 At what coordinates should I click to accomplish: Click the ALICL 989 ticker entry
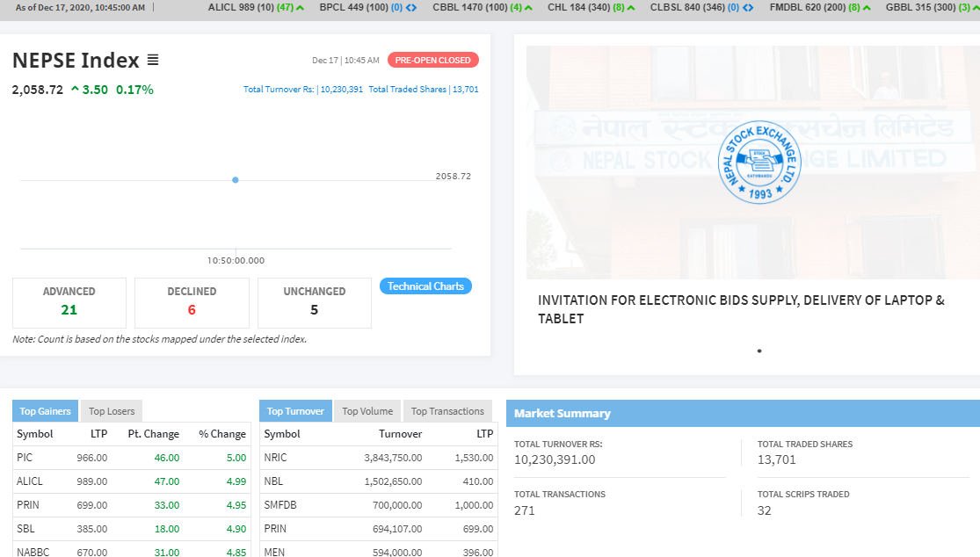[x=256, y=8]
